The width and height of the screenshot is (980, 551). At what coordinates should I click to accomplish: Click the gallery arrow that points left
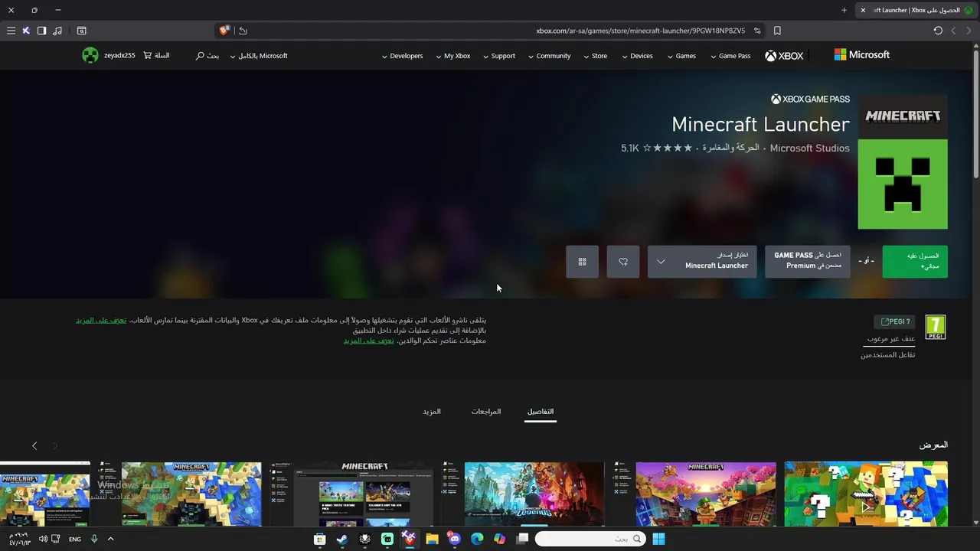[x=34, y=445]
